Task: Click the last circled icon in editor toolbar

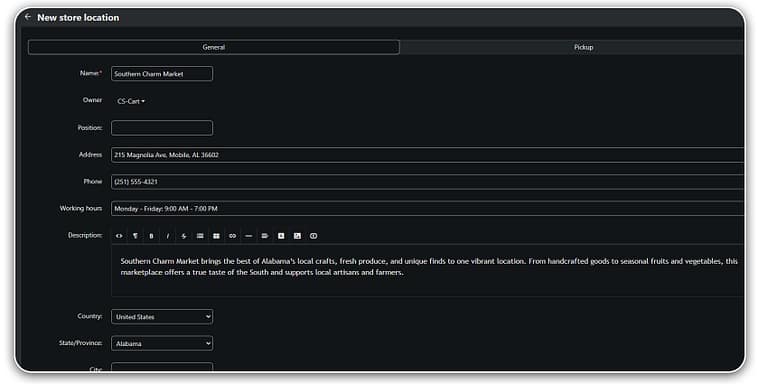Action: coord(313,236)
